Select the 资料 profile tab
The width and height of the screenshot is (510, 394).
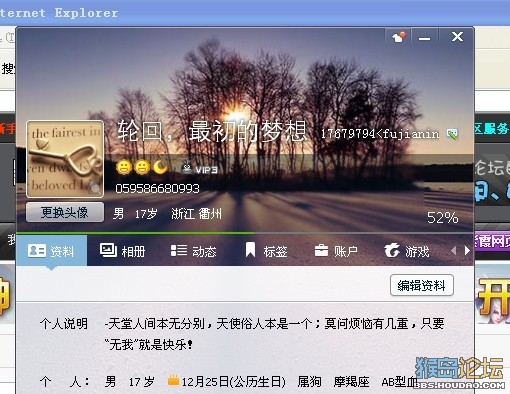(51, 251)
